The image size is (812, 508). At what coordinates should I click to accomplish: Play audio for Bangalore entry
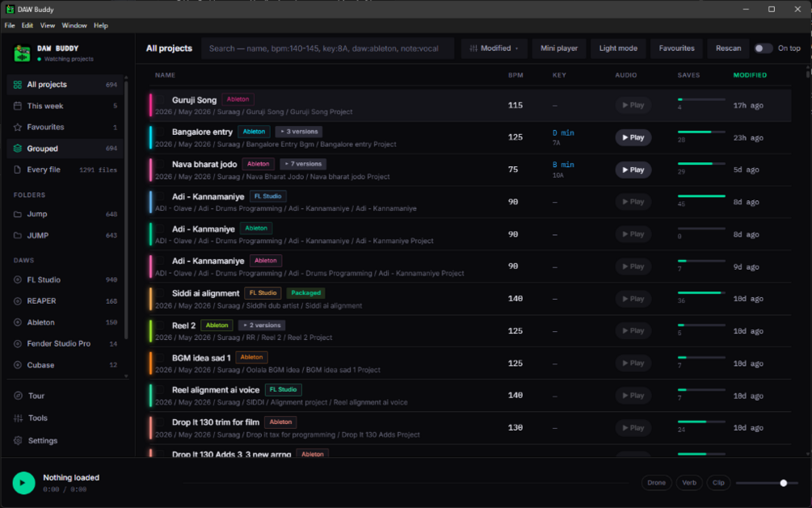click(633, 137)
